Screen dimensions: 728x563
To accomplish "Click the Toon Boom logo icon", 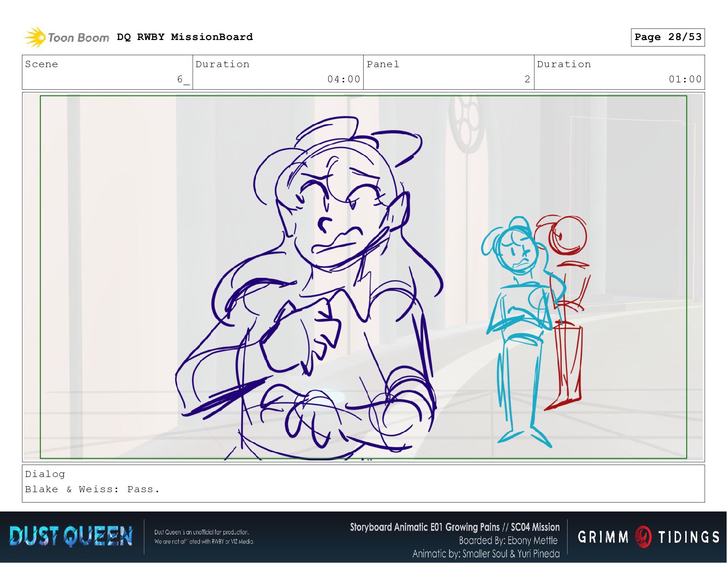I will 35,37.
